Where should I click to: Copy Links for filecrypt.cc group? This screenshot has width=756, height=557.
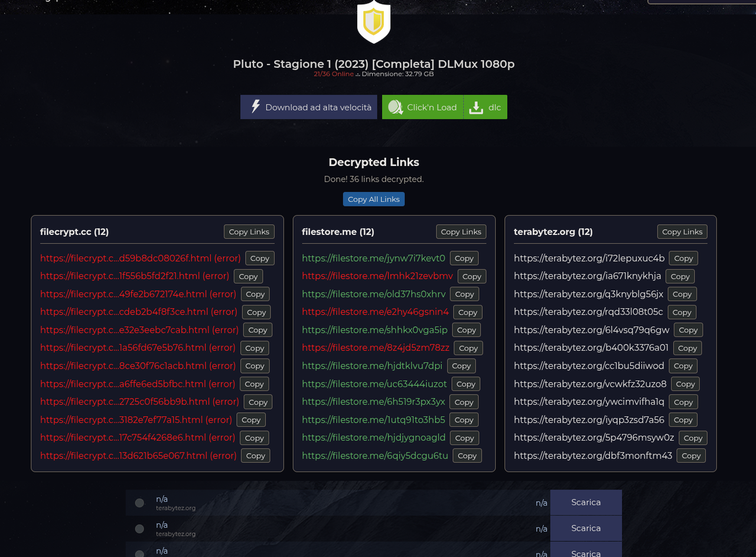tap(249, 232)
